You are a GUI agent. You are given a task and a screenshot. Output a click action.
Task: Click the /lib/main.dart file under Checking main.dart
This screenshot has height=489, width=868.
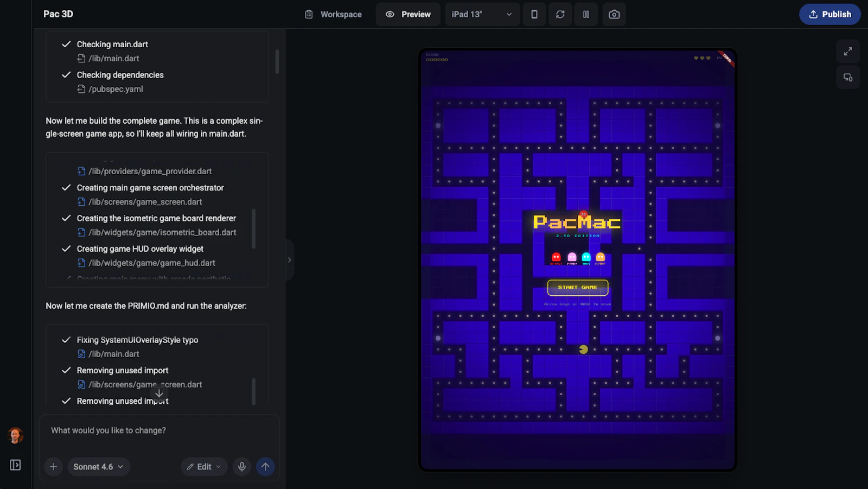click(114, 58)
